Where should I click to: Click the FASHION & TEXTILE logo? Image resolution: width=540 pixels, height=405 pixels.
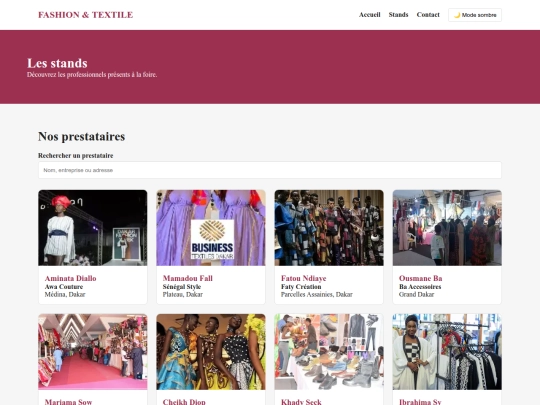tap(85, 15)
